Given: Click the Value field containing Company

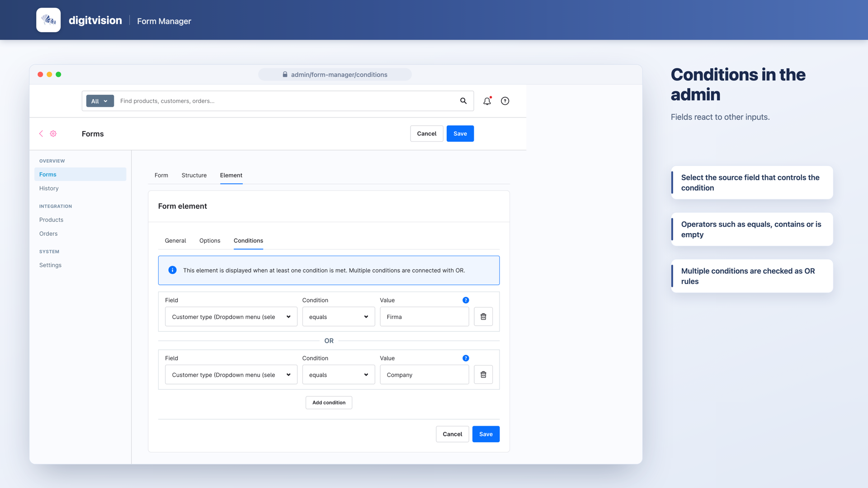Looking at the screenshot, I should (x=424, y=375).
